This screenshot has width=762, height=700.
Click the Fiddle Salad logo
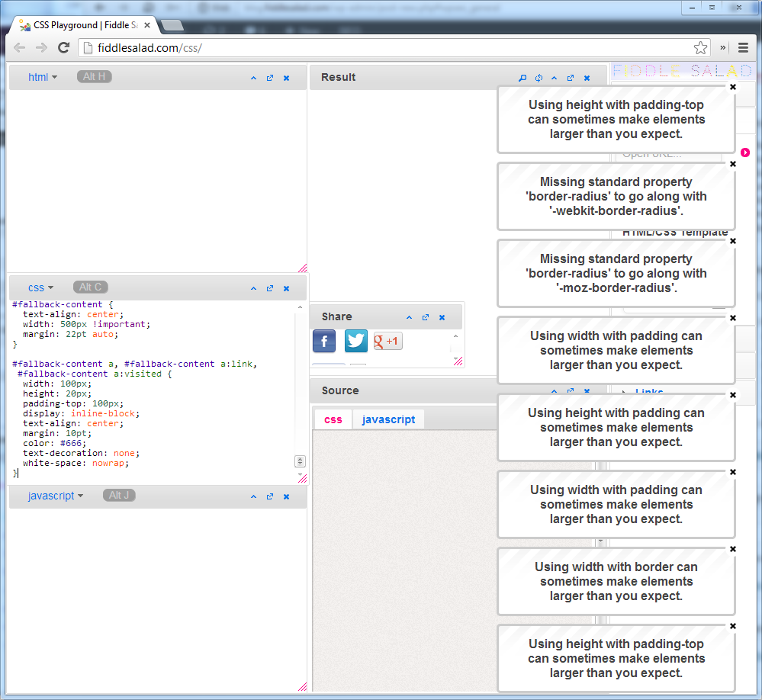[681, 71]
